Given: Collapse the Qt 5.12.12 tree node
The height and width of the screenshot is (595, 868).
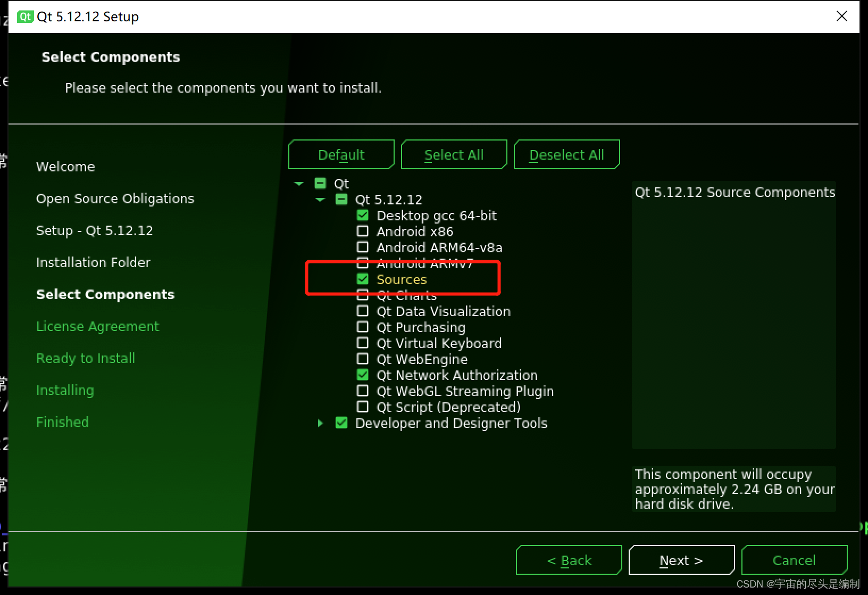Looking at the screenshot, I should (320, 200).
